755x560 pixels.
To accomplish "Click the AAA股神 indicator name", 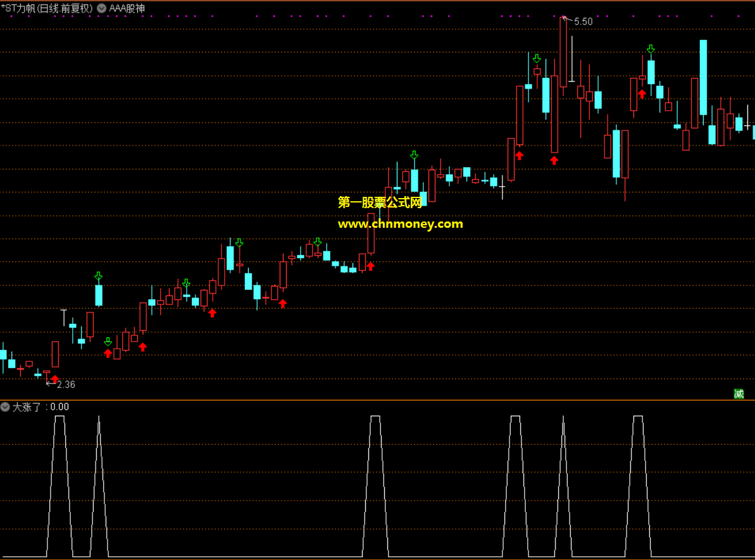I will pos(127,8).
